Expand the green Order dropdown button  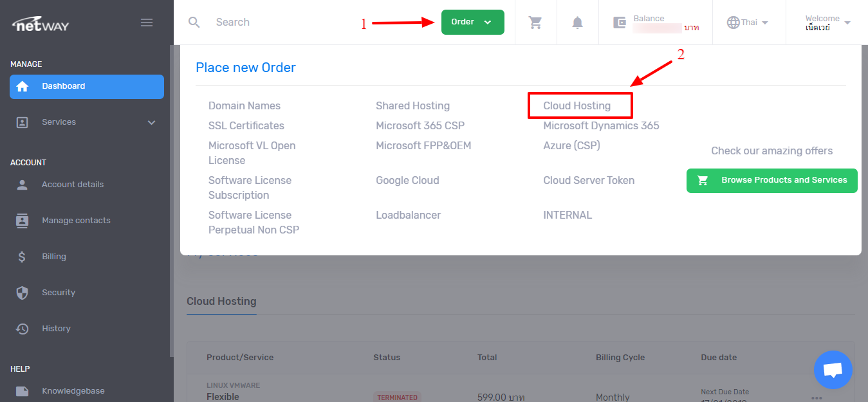click(x=472, y=22)
